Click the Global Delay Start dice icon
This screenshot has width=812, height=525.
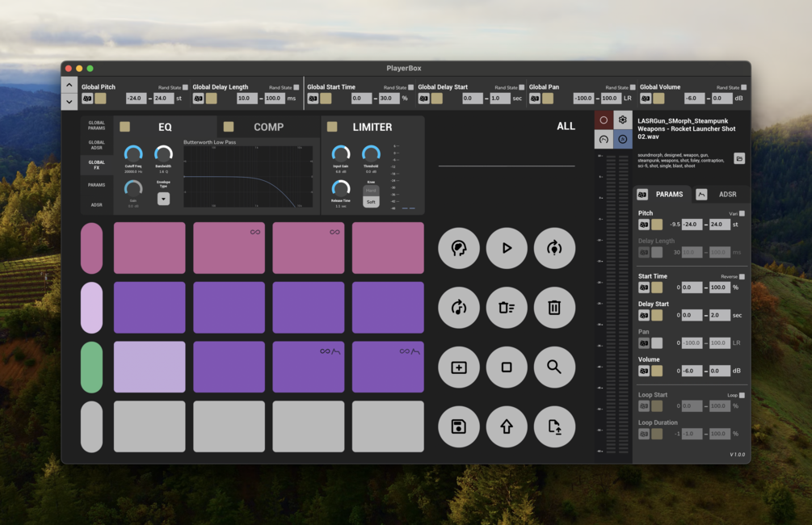[423, 99]
